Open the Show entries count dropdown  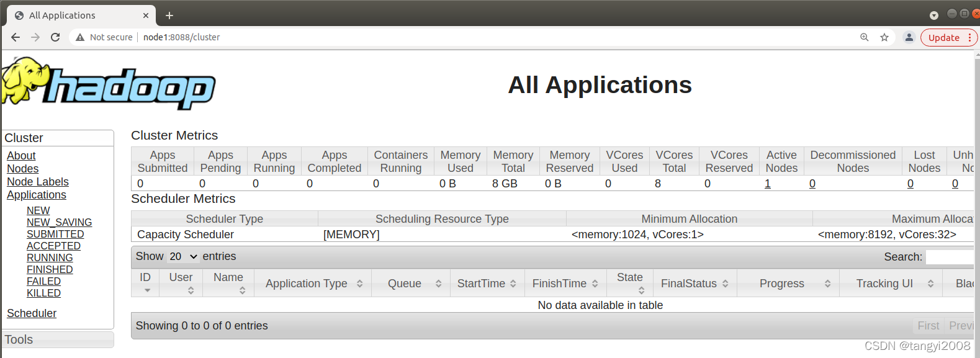click(183, 256)
